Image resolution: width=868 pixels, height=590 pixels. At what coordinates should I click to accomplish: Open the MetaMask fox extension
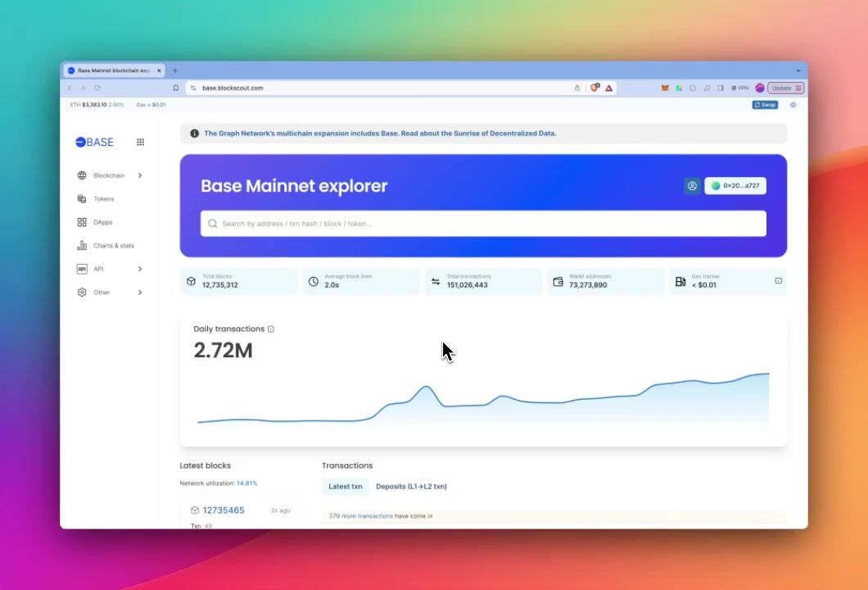tap(665, 88)
